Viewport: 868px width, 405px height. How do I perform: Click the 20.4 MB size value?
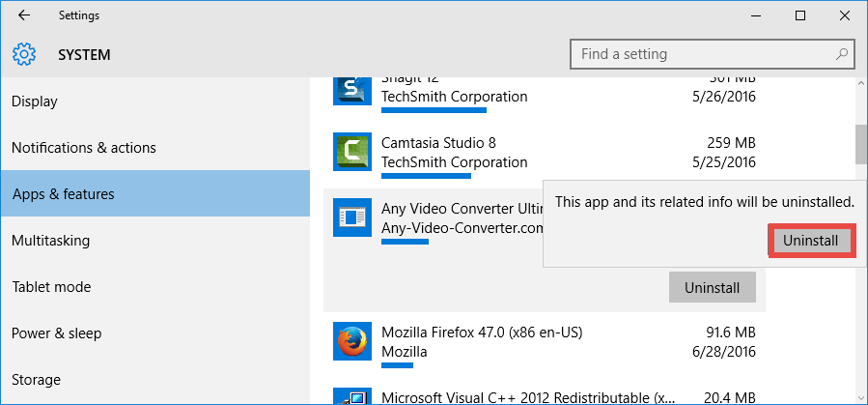729,398
